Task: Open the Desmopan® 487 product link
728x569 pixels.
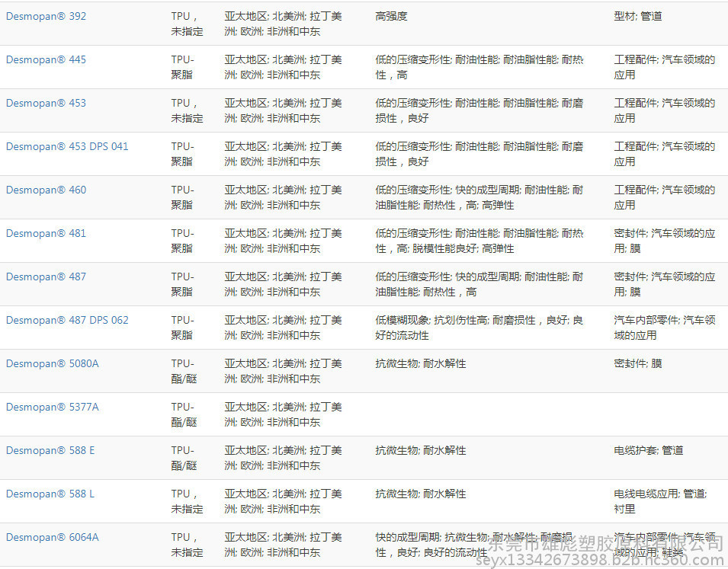Action: (x=46, y=277)
